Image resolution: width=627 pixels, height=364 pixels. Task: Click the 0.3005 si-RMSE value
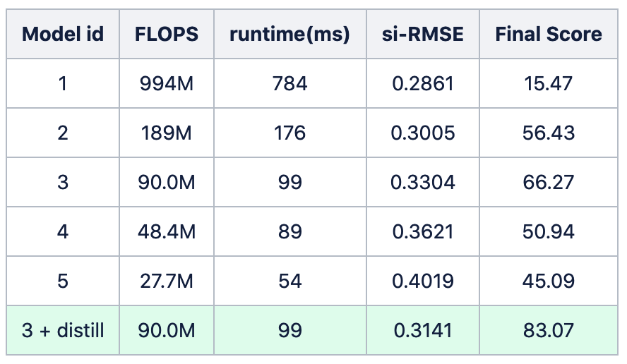point(423,133)
